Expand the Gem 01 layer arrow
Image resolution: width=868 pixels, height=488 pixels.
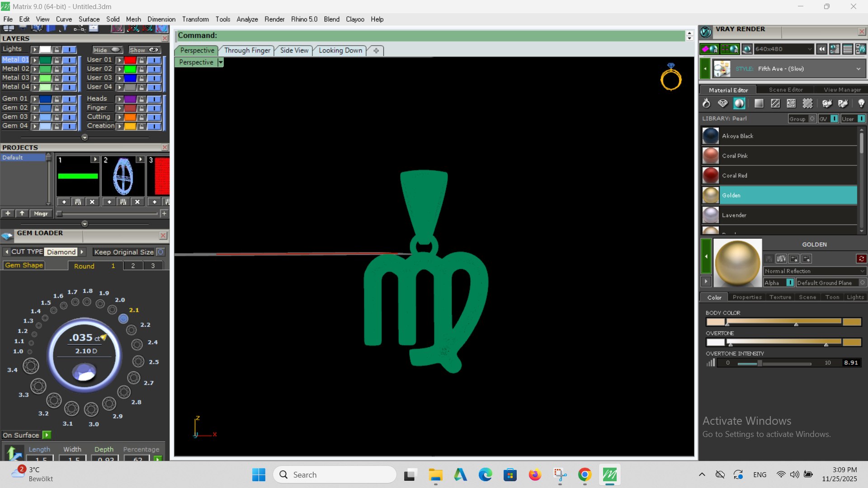(34, 99)
